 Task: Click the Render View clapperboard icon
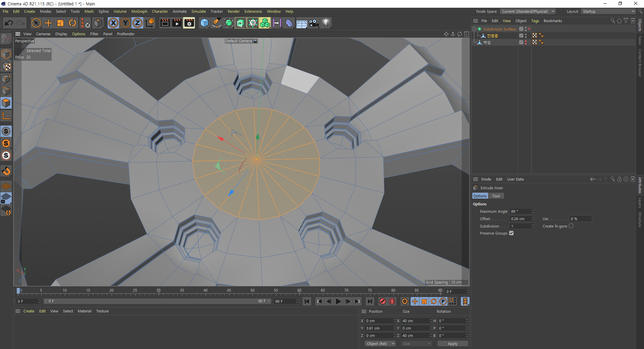[165, 23]
